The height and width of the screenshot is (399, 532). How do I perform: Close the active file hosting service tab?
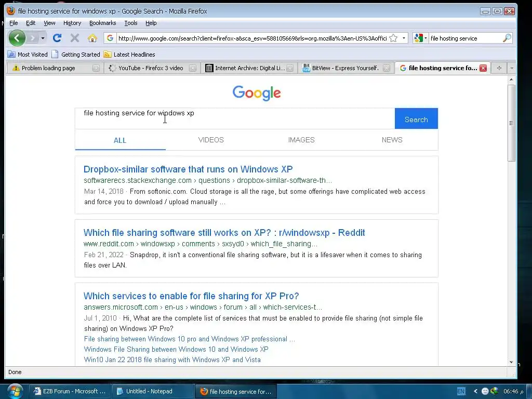pyautogui.click(x=483, y=68)
